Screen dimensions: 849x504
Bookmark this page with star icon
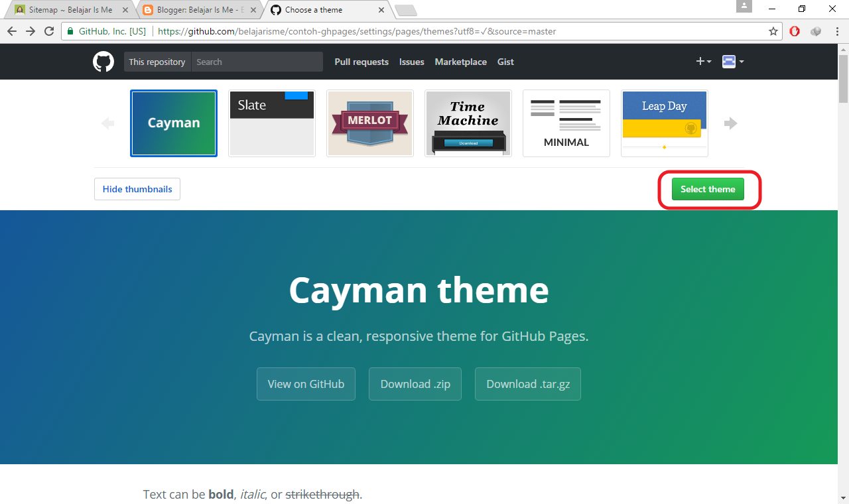click(773, 31)
